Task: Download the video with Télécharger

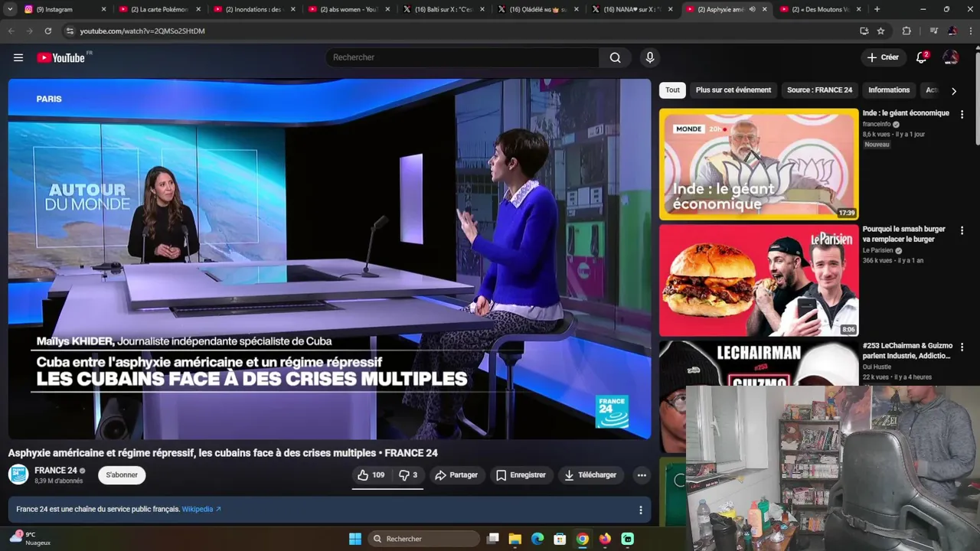Action: (590, 475)
